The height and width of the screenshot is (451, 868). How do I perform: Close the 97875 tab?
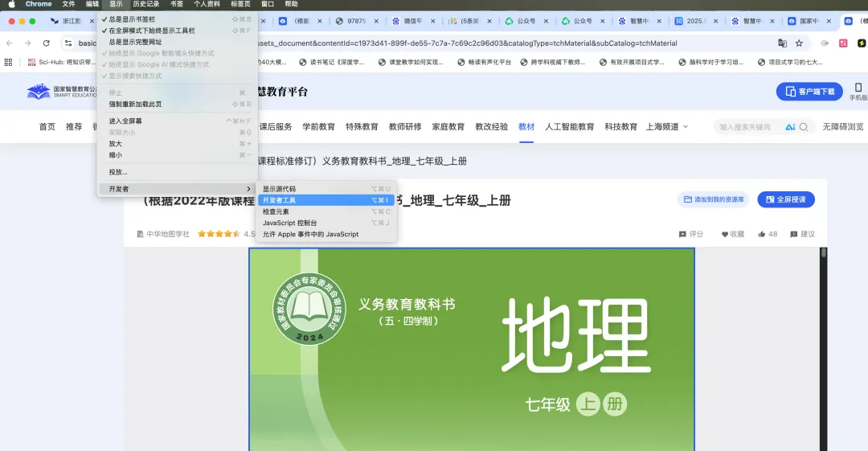[376, 21]
